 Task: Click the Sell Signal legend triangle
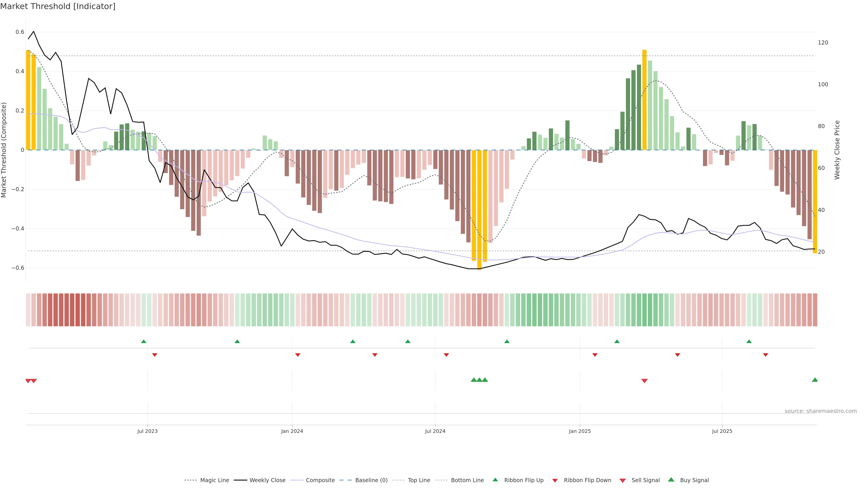[x=623, y=481]
